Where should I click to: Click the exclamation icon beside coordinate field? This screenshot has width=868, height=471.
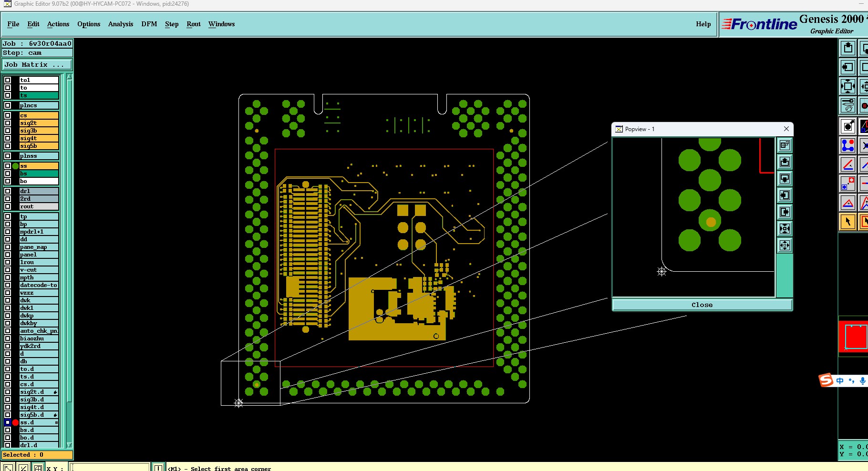(158, 468)
